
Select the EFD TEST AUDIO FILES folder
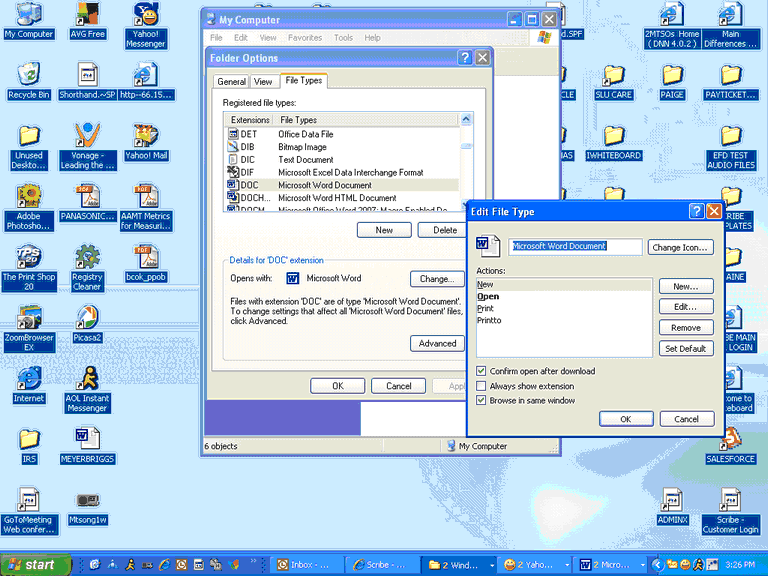pos(730,146)
